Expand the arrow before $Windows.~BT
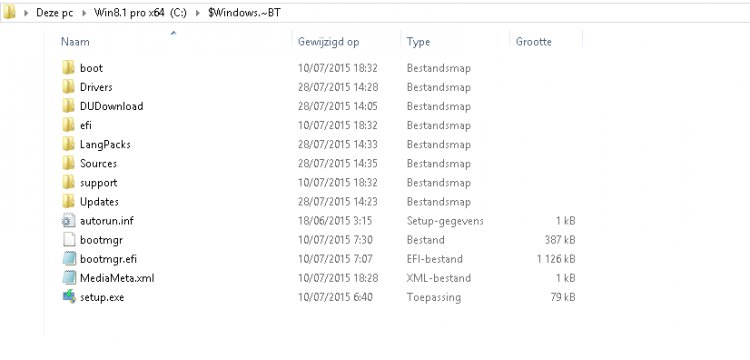 pyautogui.click(x=198, y=13)
